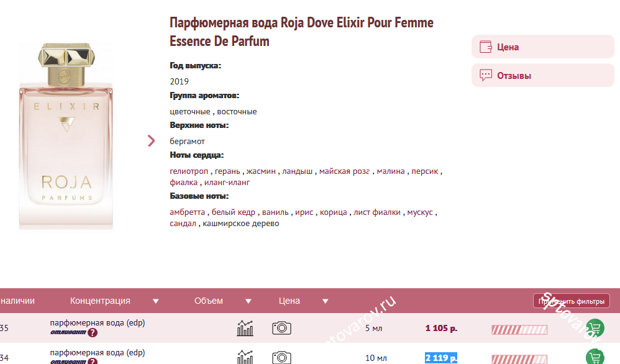Click the 5 мл volume cell
Screen dimensions: 620x364
[373, 328]
